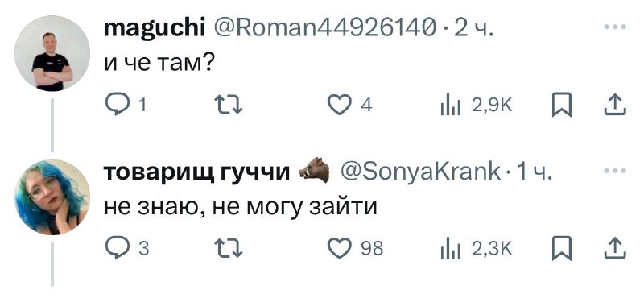Like maguchi's tweet with 4 likes
The width and height of the screenshot is (644, 294).
click(x=350, y=105)
